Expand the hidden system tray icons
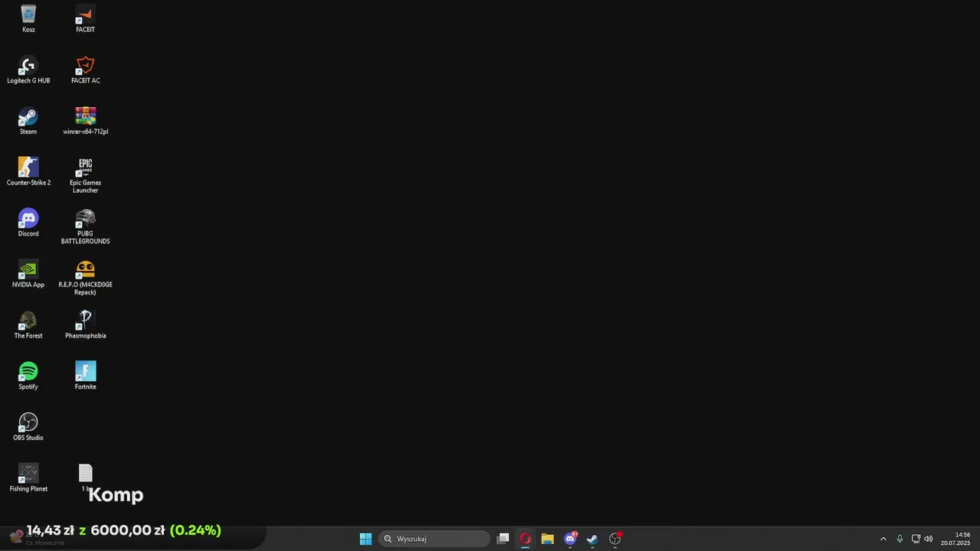This screenshot has height=551, width=980. click(883, 539)
